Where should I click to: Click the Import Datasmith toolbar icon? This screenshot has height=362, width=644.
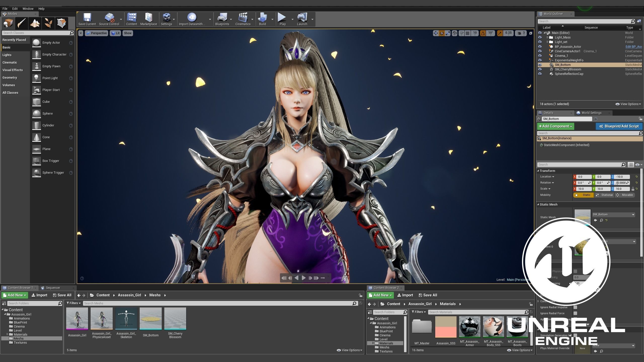tap(192, 19)
